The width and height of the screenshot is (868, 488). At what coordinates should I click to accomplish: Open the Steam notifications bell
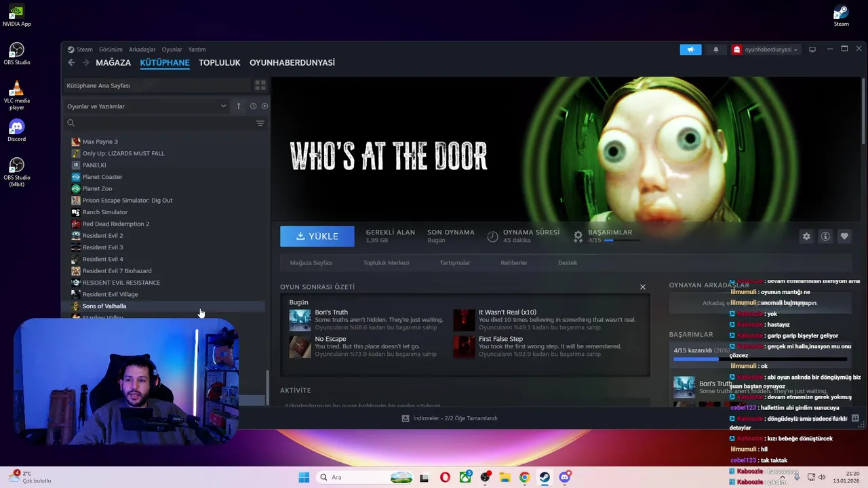click(715, 49)
